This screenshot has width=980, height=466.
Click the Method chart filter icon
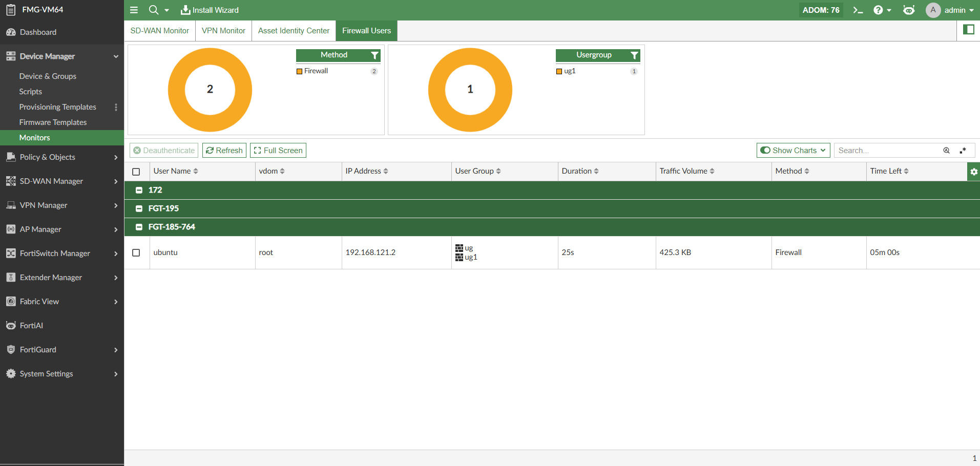(x=375, y=55)
